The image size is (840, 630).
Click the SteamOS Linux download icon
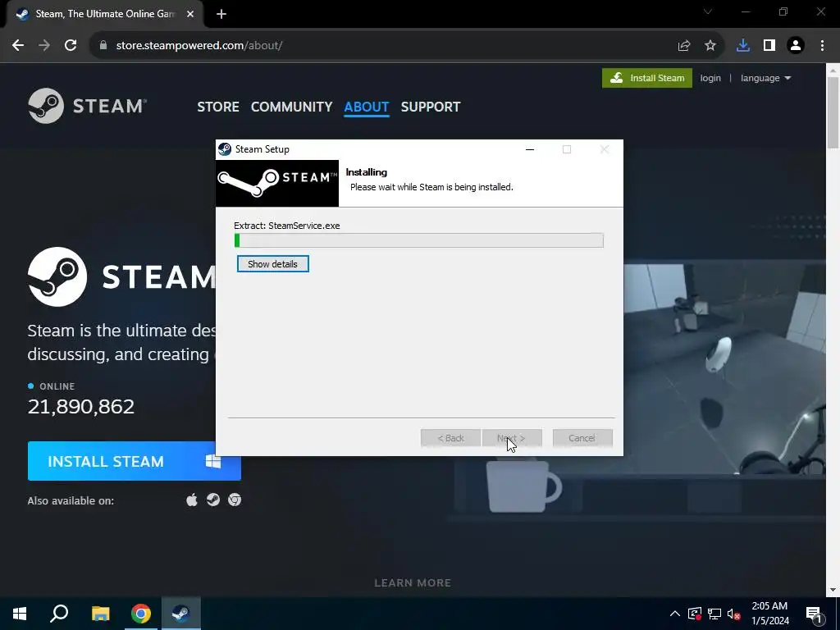tap(213, 500)
